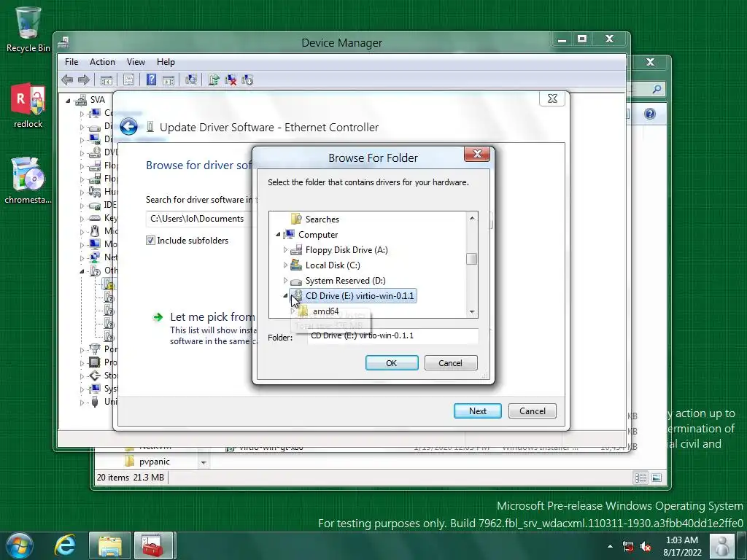
Task: Collapse the Other devices node in Device Manager
Action: [x=82, y=271]
